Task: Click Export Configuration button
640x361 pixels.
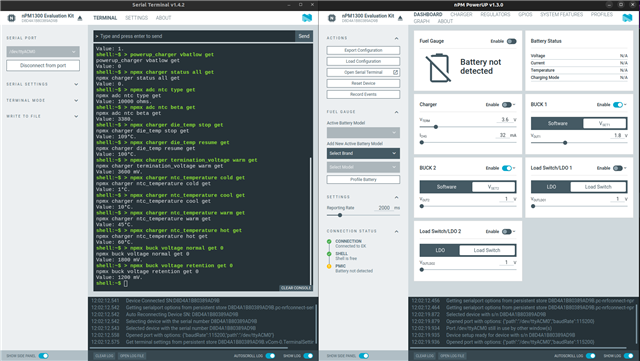Action: click(x=363, y=50)
